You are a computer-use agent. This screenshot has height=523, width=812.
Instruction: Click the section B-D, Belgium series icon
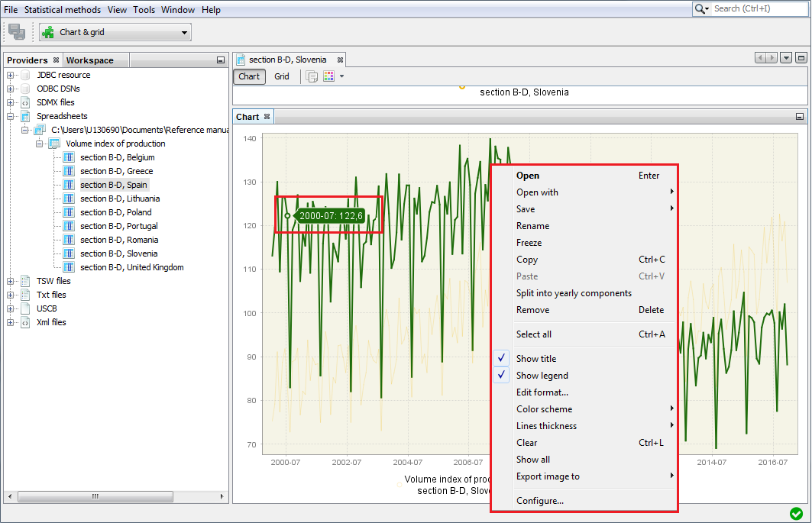(x=69, y=157)
